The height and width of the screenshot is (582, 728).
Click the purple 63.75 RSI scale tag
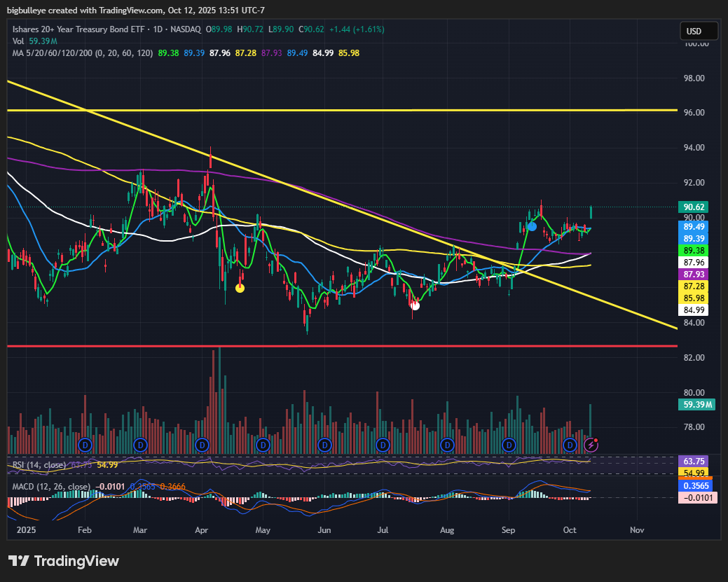pyautogui.click(x=694, y=462)
